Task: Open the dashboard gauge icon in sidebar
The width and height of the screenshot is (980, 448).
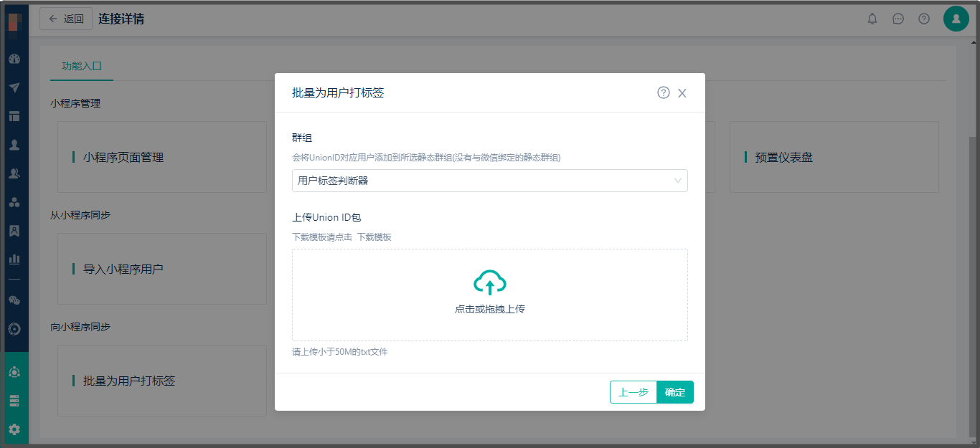Action: click(14, 59)
